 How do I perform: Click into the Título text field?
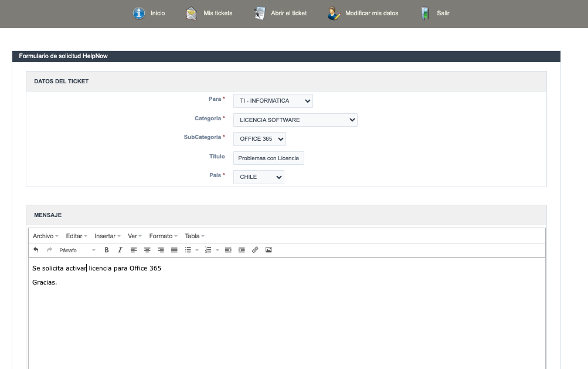pos(268,158)
